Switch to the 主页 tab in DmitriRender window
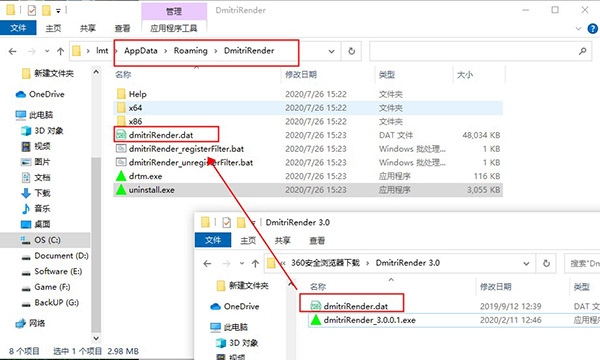Screen dimensions: 600x360 tap(53, 28)
